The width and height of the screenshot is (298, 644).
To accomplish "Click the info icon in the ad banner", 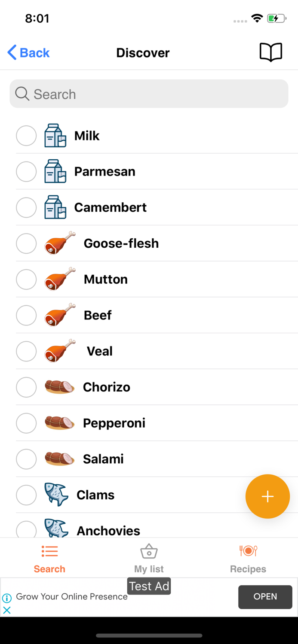I will [x=7, y=598].
